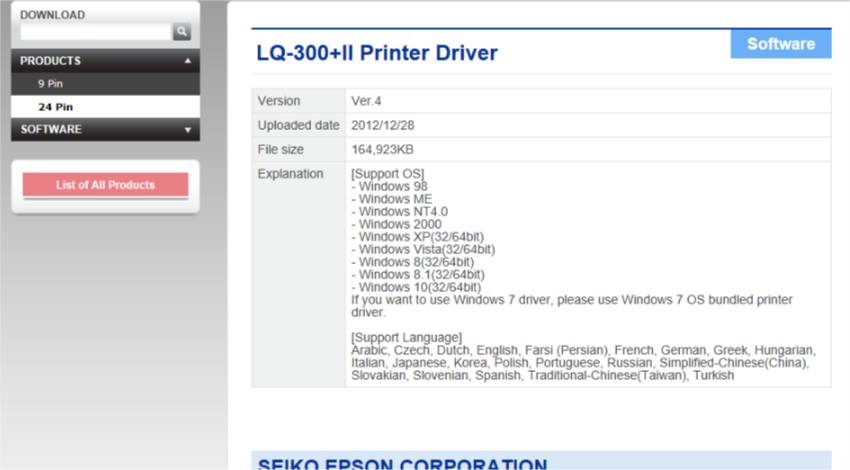The image size is (850, 470).
Task: Click the Ver.4 version value
Action: click(x=366, y=101)
